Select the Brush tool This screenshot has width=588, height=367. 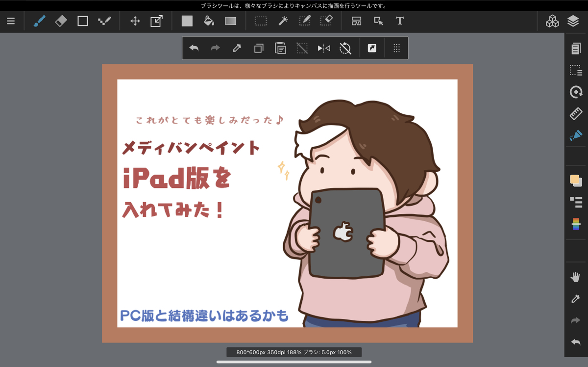[x=39, y=21]
